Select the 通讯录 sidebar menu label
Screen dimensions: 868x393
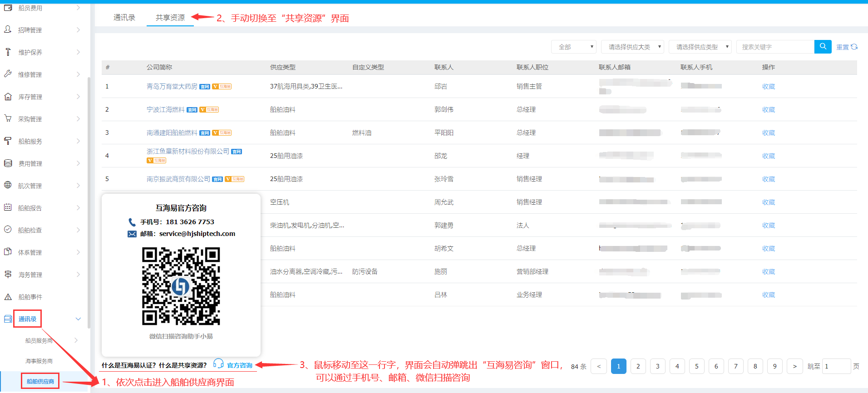(27, 319)
